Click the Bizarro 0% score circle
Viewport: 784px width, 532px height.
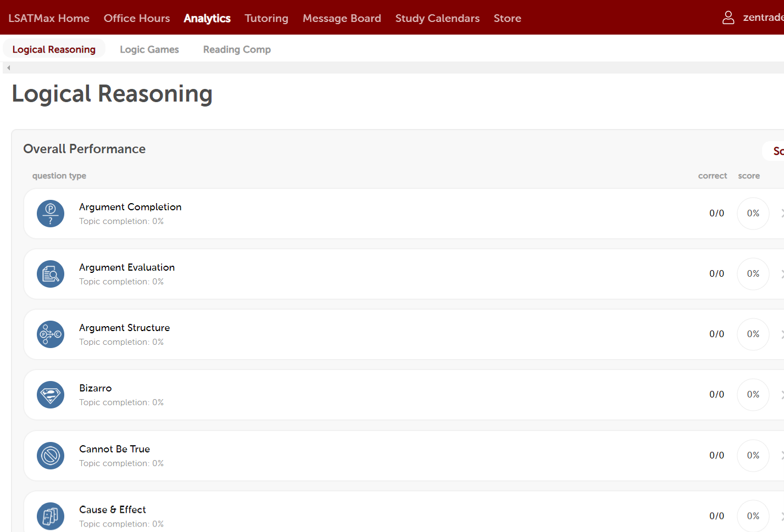pos(753,395)
